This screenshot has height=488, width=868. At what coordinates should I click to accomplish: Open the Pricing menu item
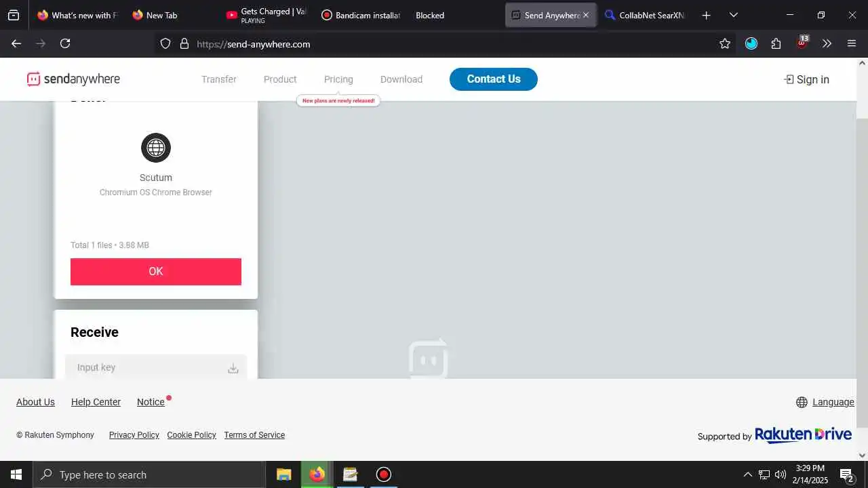coord(338,79)
